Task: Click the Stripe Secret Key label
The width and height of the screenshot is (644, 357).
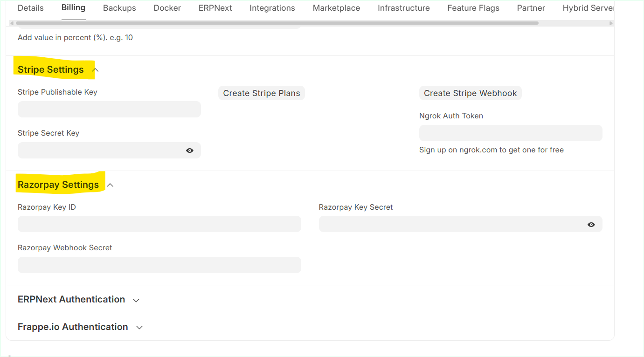Action: coord(48,133)
